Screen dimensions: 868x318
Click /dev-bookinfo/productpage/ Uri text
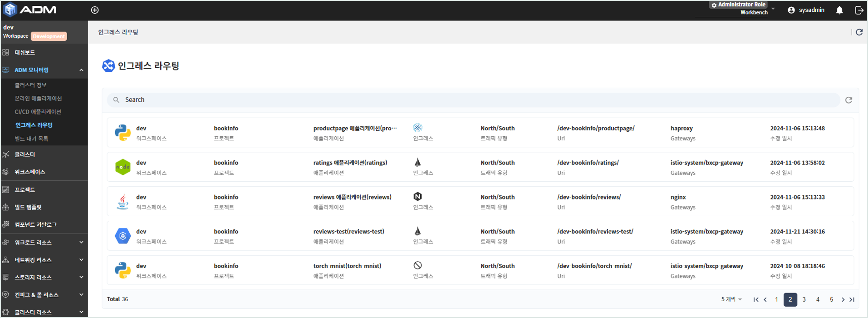596,128
